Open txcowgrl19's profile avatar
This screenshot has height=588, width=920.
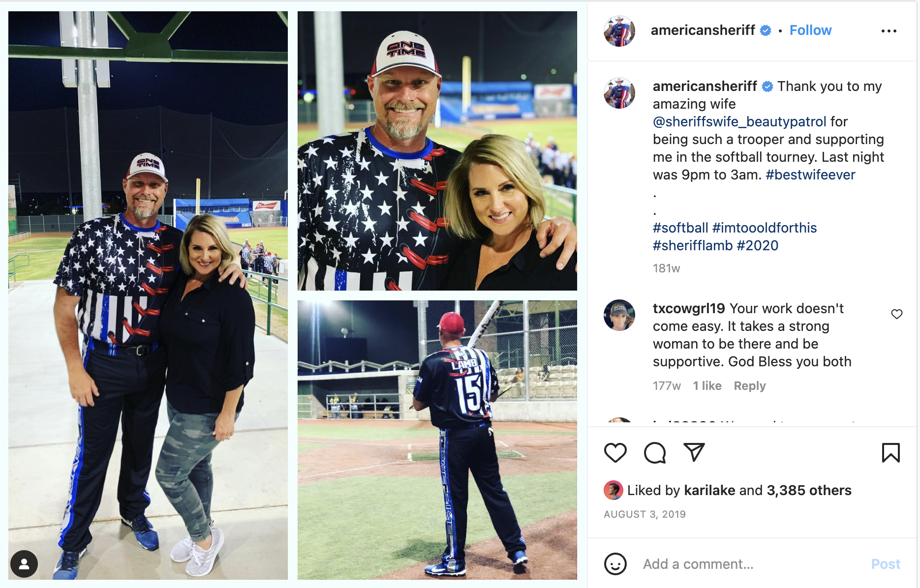pos(619,315)
